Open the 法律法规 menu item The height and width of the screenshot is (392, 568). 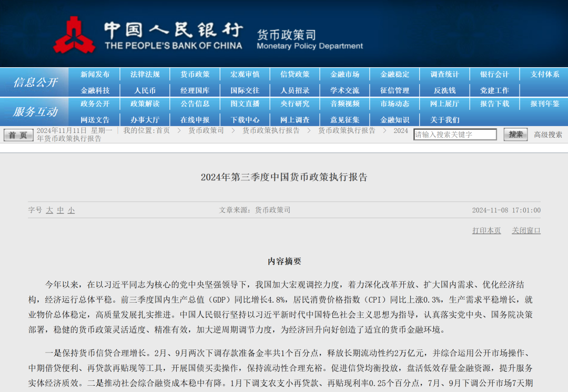145,74
